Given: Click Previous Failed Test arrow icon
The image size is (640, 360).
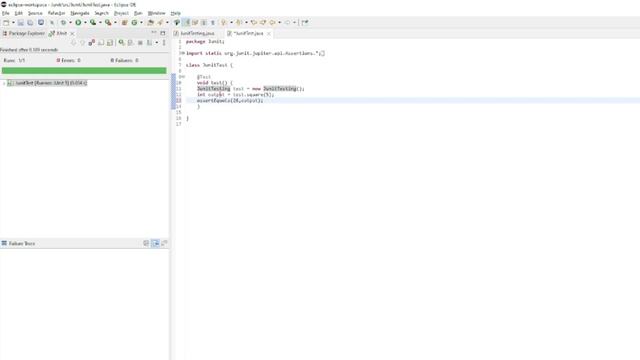Looking at the screenshot, I should click(82, 42).
